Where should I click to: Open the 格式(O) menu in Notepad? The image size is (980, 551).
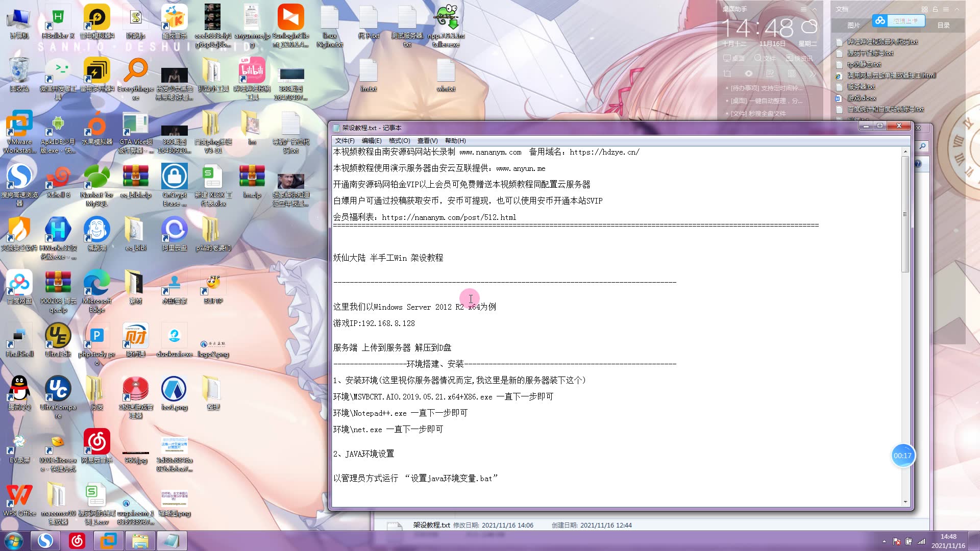tap(399, 141)
